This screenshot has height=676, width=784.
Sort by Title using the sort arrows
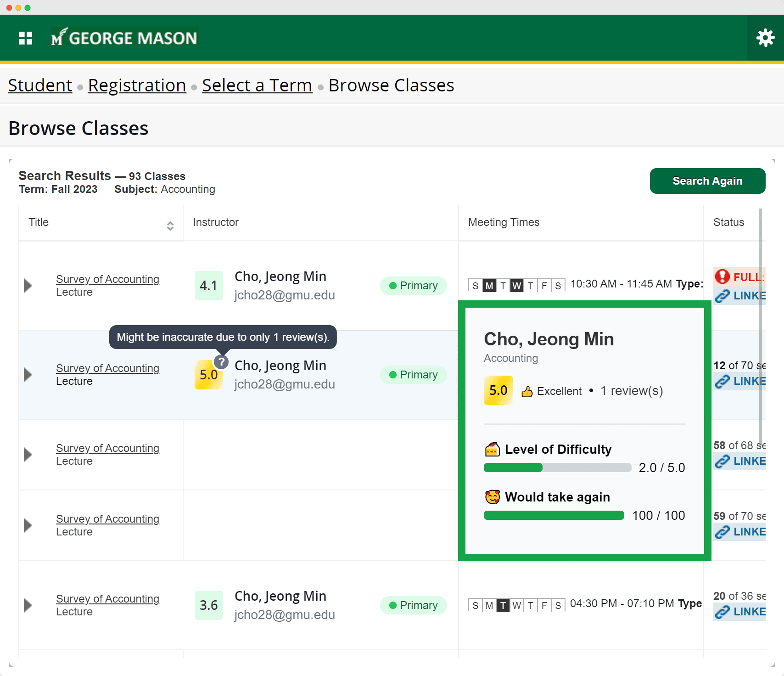coord(170,225)
